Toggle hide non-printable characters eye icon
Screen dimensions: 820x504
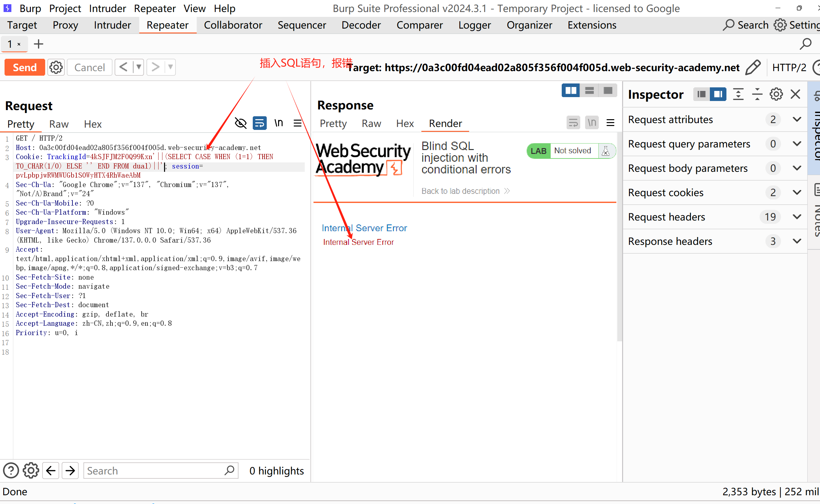click(240, 123)
